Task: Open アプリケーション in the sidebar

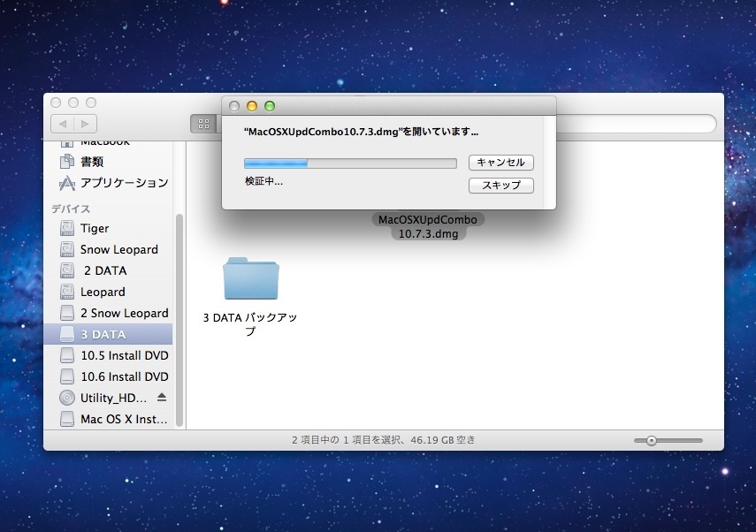Action: click(108, 183)
